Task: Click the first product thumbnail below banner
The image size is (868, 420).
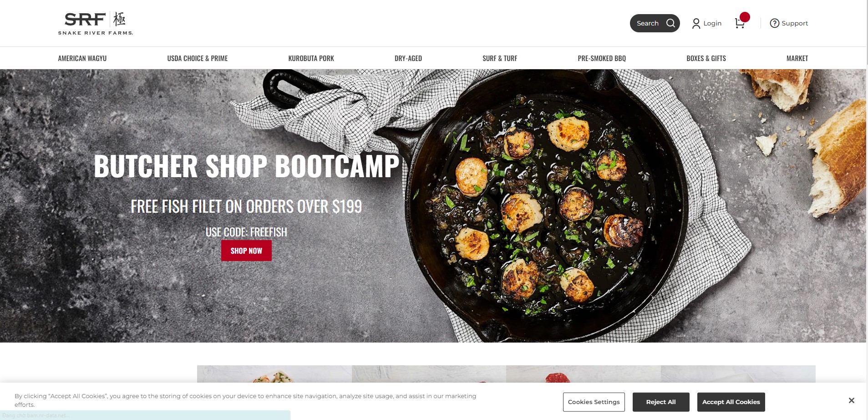Action: (x=274, y=374)
